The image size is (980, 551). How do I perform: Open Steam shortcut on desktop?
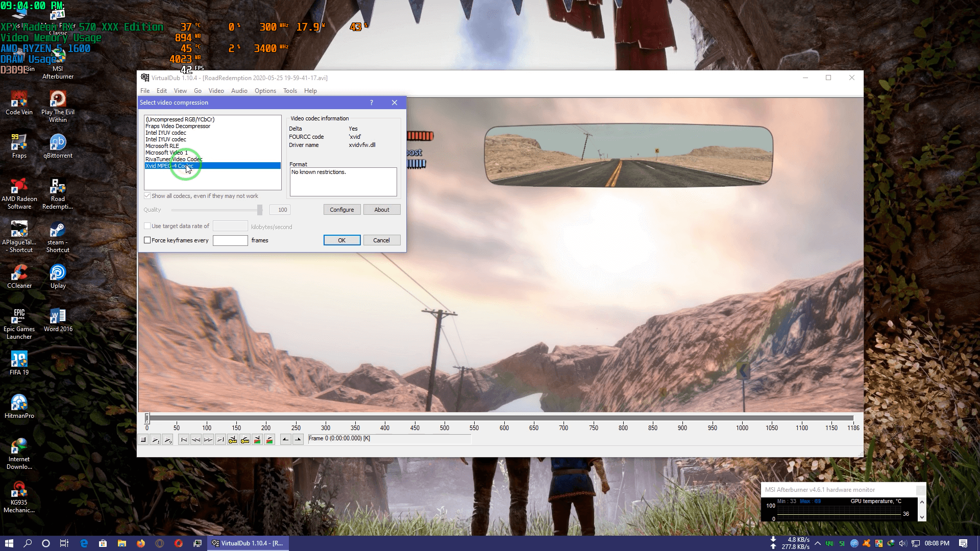point(58,237)
